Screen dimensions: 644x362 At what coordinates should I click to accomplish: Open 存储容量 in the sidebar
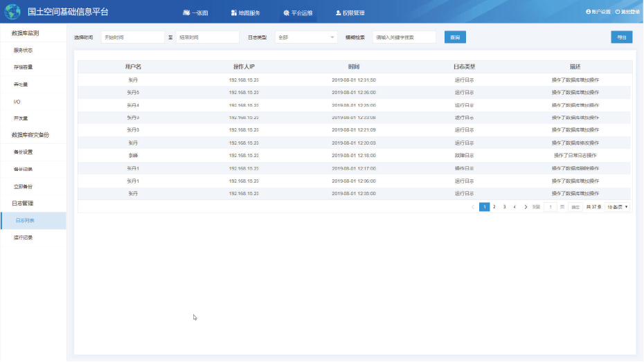(24, 67)
